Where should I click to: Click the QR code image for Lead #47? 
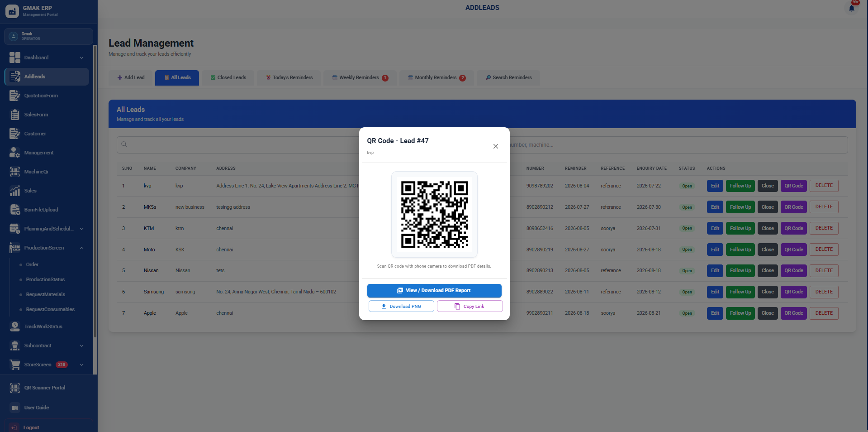[x=434, y=214]
